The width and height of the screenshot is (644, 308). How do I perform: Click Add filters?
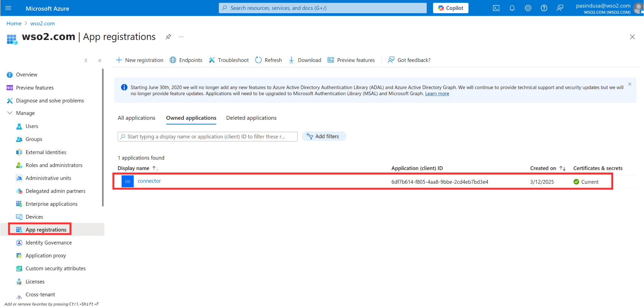pyautogui.click(x=324, y=136)
